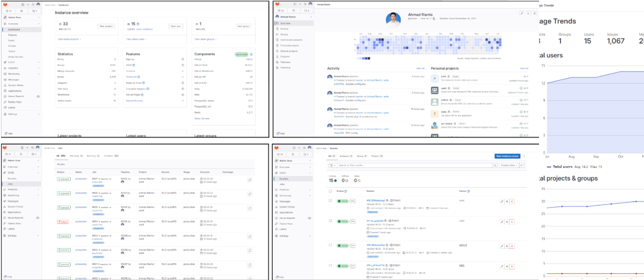Screen dimensions: 644x280
Task: Click RSS feed icon on Ahmad Rianto profile
Action: pyautogui.click(x=528, y=13)
